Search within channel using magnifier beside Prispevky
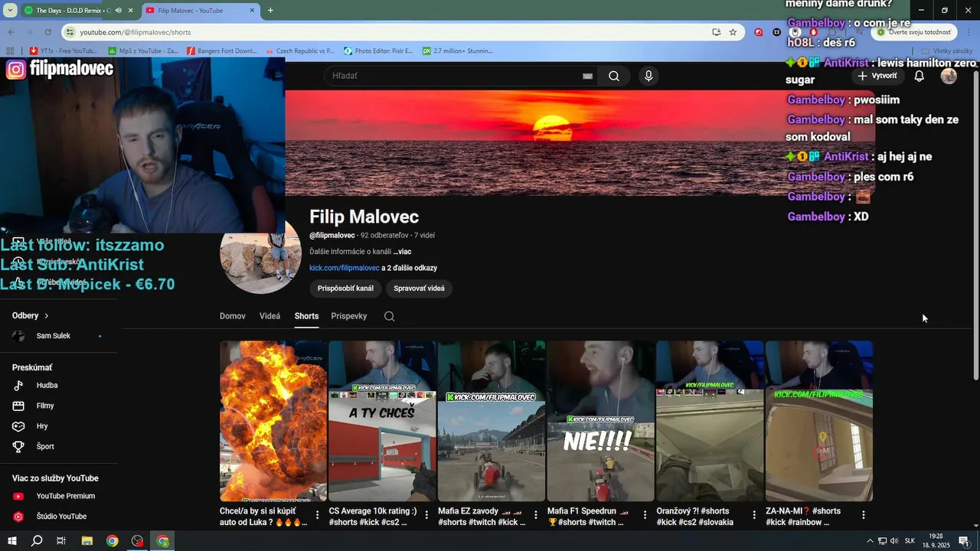The width and height of the screenshot is (980, 551). (389, 316)
